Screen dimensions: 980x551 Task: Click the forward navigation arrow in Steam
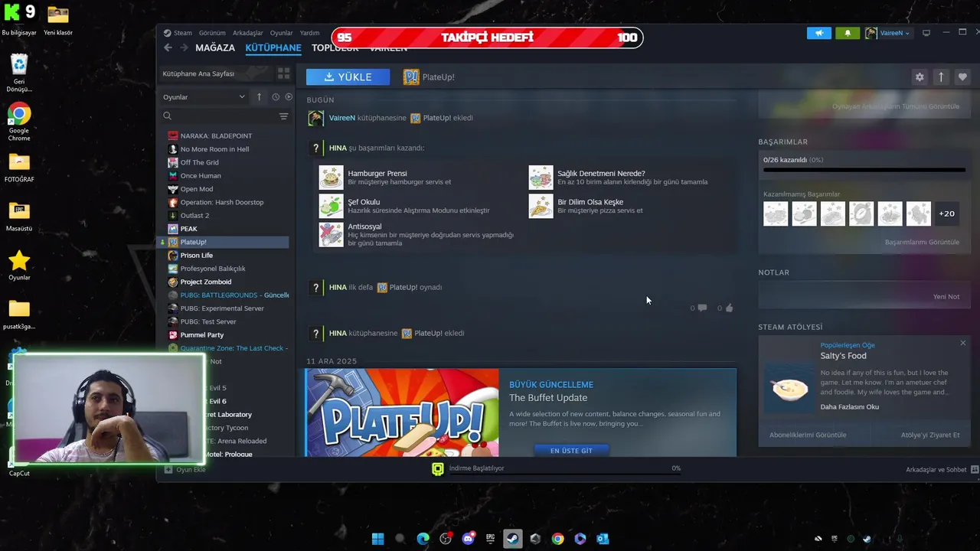[x=184, y=47]
